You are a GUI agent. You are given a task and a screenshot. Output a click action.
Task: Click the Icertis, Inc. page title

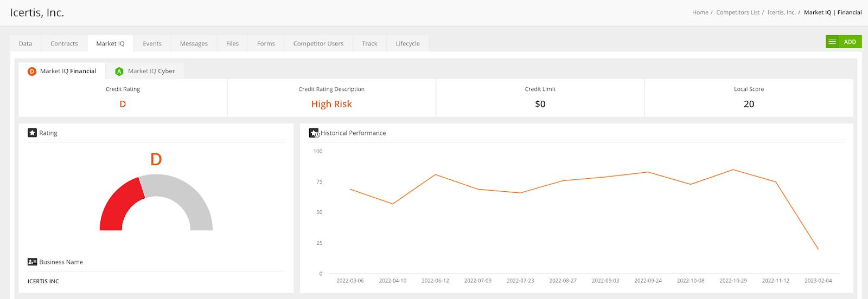[37, 12]
